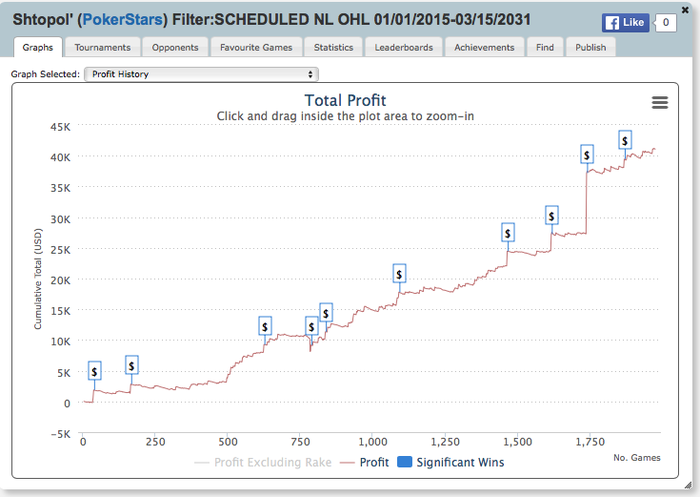Open the Publish tab
The width and height of the screenshot is (700, 497).
point(591,47)
